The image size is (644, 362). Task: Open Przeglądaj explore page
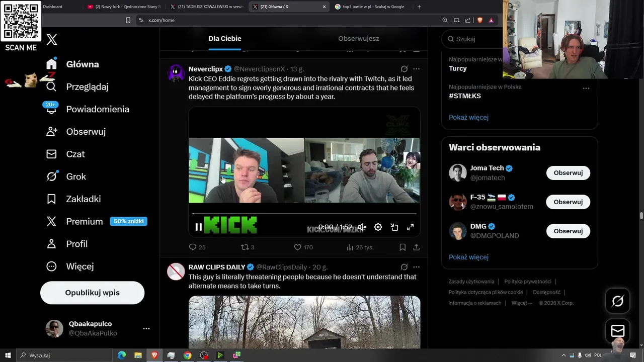coord(77,86)
